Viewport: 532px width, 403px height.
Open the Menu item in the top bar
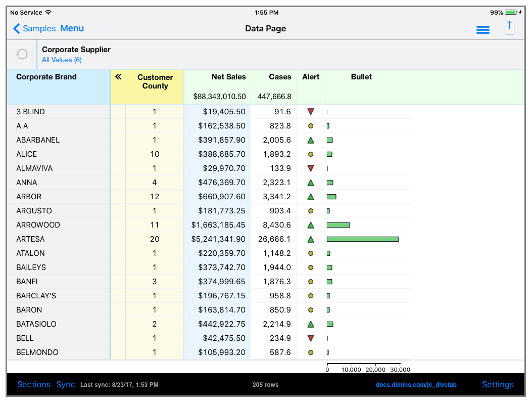pos(72,28)
